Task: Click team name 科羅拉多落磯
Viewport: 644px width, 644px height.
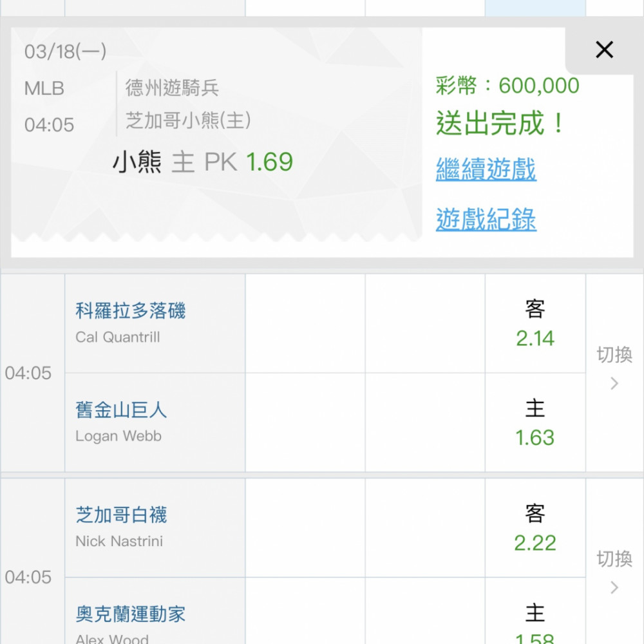Action: [x=131, y=311]
